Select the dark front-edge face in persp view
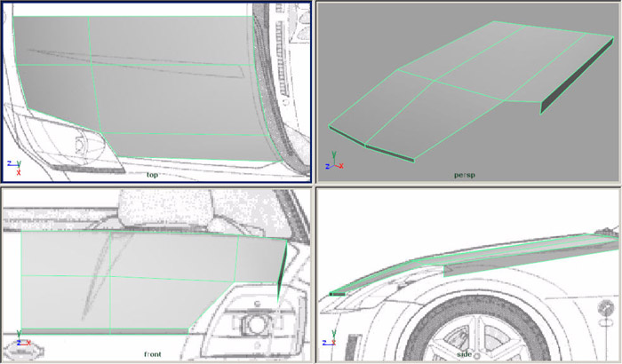Viewport: 622px width, 364px height. (389, 153)
